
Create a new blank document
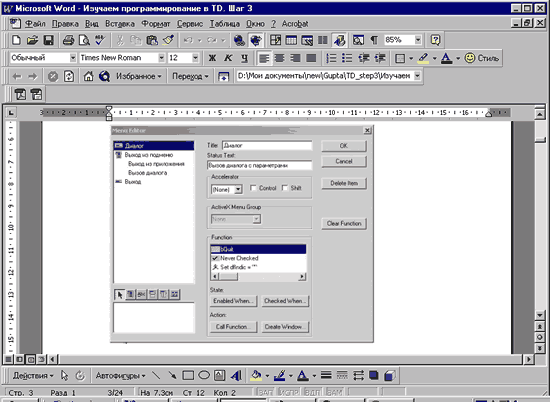pos(16,40)
